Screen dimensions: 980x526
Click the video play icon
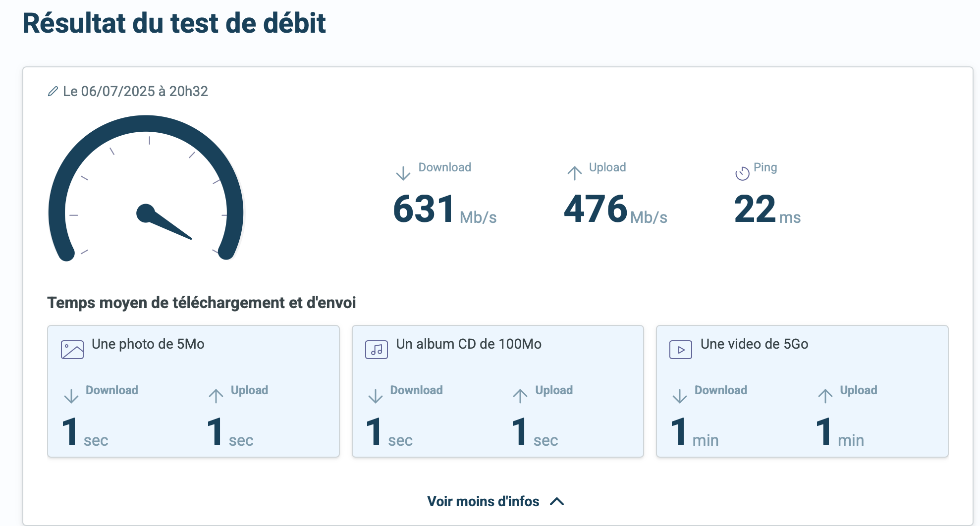point(681,350)
